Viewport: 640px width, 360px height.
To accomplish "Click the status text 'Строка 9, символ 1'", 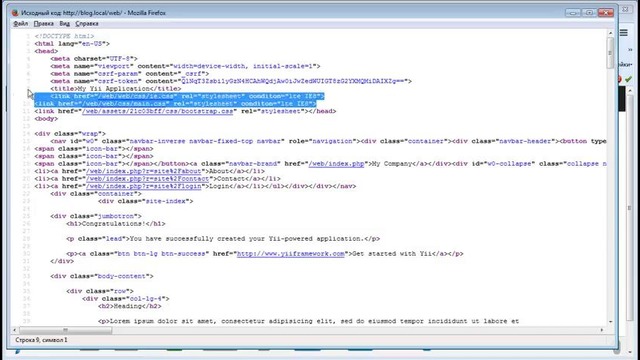I will coord(41,340).
